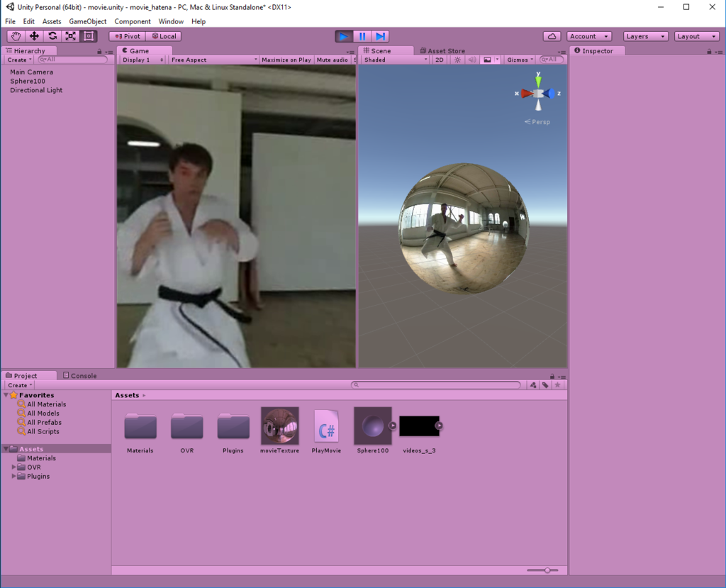The height and width of the screenshot is (588, 726).
Task: Select the Scale tool
Action: coord(70,36)
